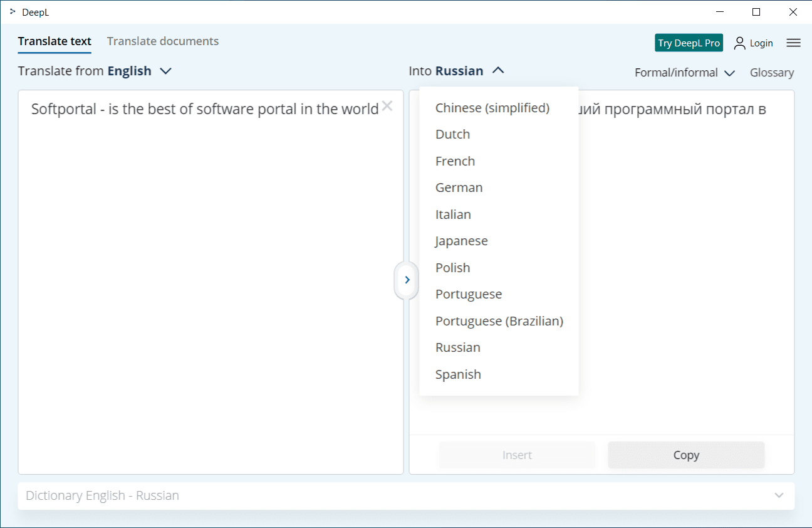Select Japanese as target language
Viewport: 812px width, 528px height.
coord(461,241)
